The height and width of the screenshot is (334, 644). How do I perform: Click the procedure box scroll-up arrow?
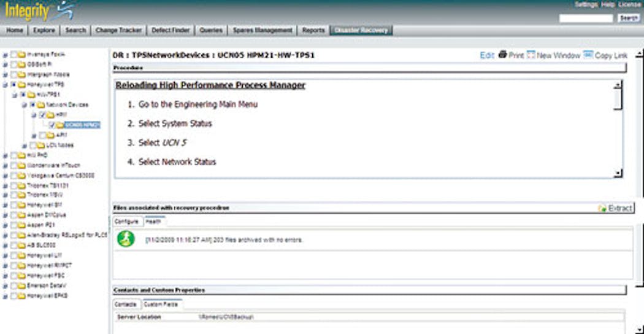(618, 85)
